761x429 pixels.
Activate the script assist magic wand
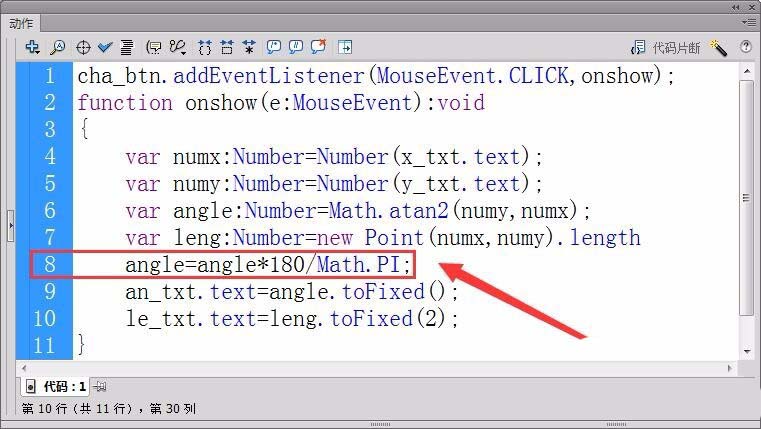coord(718,48)
